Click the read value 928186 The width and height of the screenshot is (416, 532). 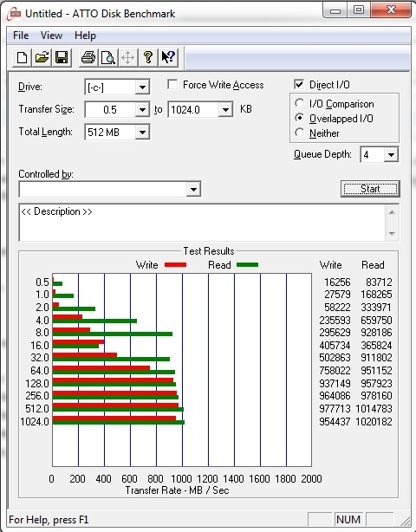(376, 332)
